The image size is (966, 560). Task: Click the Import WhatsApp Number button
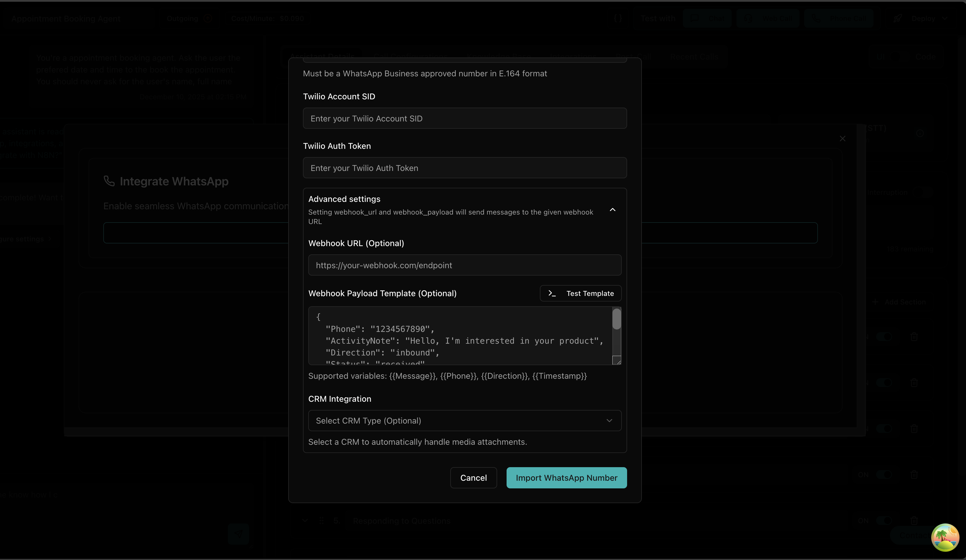coord(566,477)
